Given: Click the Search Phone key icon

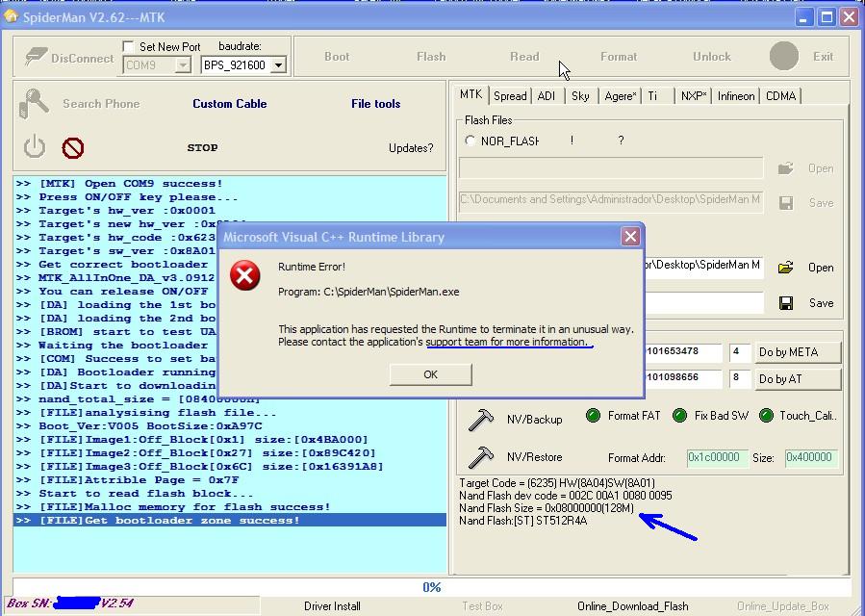Looking at the screenshot, I should [x=35, y=104].
